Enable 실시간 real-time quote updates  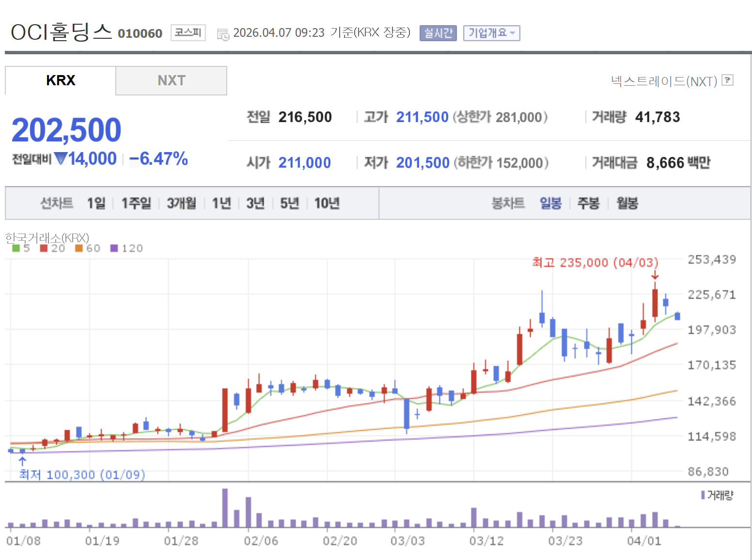click(x=438, y=33)
